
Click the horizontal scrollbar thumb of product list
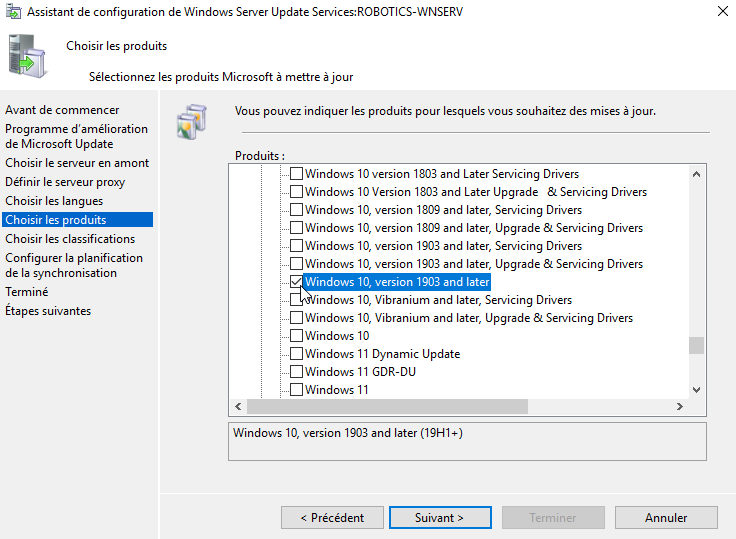pyautogui.click(x=387, y=407)
